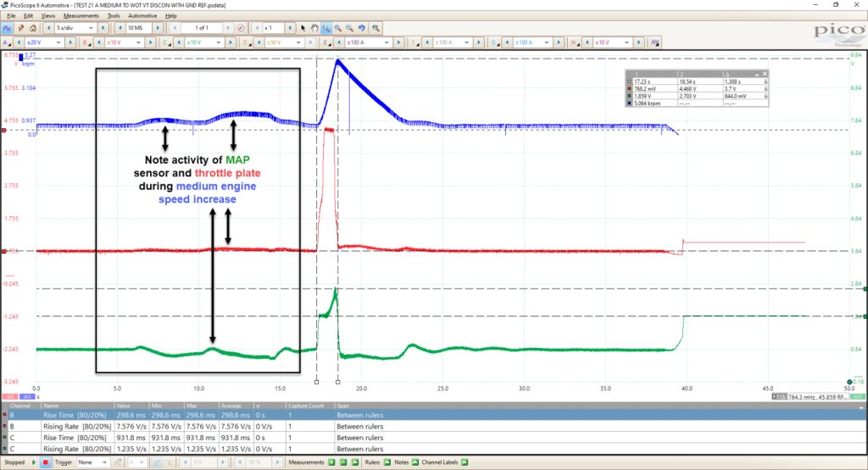868x470 pixels.
Task: Open the Edit menu
Action: 28,15
